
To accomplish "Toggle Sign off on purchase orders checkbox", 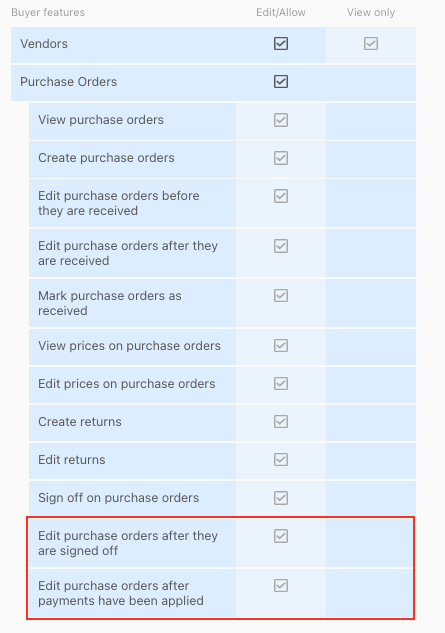I will (x=281, y=498).
